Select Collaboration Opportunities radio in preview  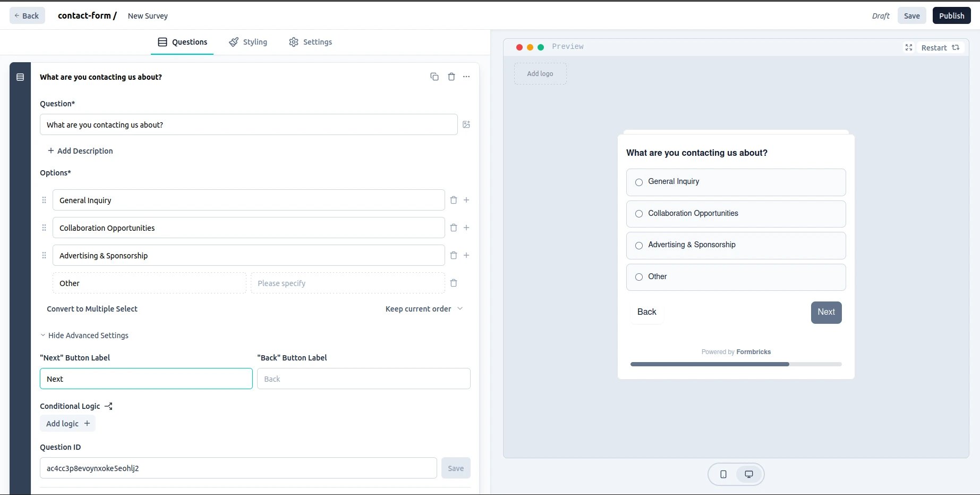[x=639, y=214]
